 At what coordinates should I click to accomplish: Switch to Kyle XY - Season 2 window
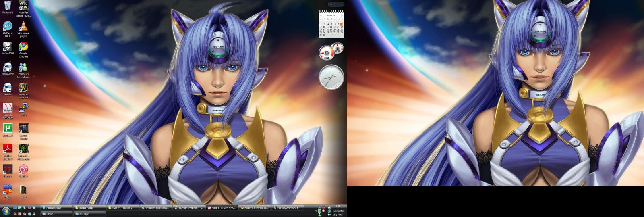(x=123, y=208)
